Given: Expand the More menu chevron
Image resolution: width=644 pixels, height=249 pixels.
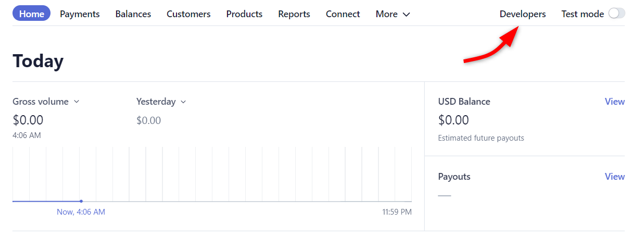Looking at the screenshot, I should coord(406,15).
